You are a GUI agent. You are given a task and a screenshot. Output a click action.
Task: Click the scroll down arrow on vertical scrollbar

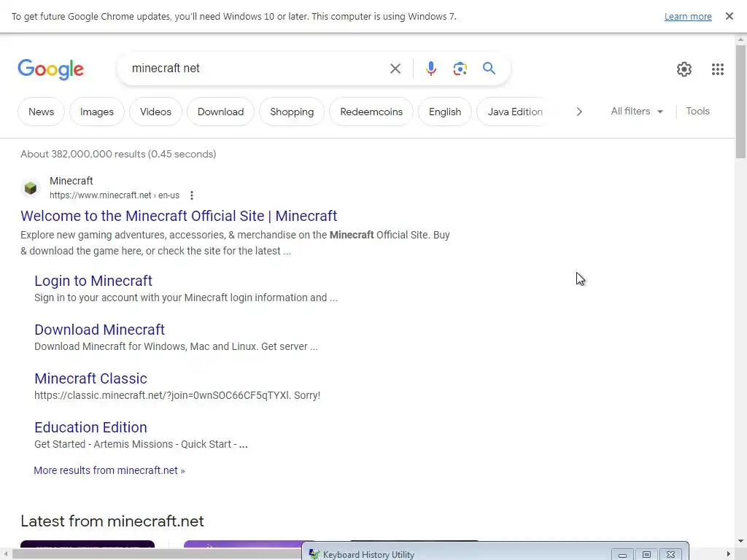(x=741, y=542)
